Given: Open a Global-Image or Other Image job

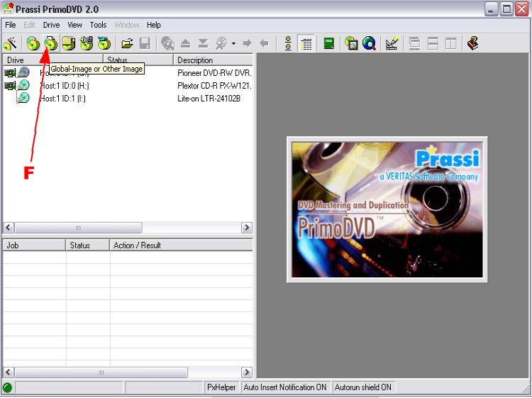Looking at the screenshot, I should (x=51, y=43).
